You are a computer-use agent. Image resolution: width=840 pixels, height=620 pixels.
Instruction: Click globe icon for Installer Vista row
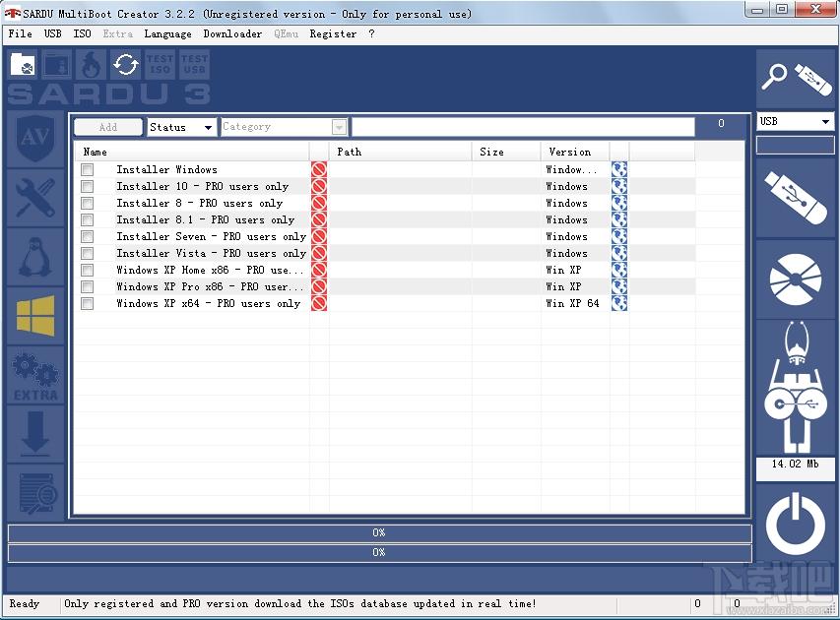(619, 253)
